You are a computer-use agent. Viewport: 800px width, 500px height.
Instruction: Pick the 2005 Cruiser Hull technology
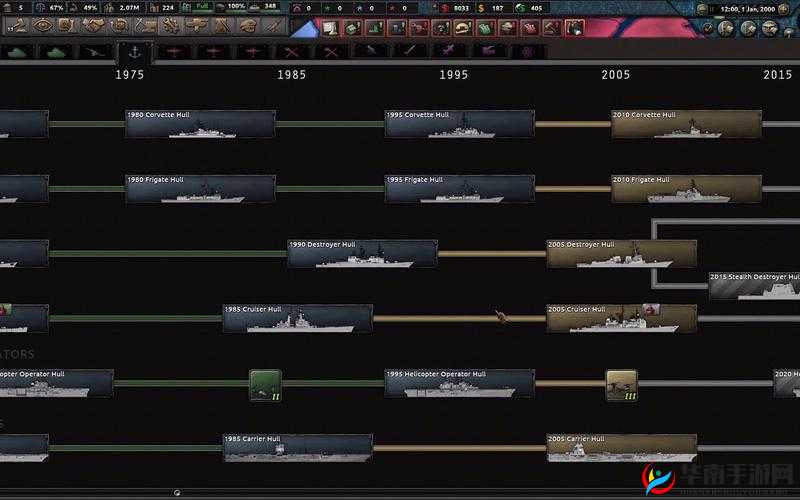point(621,318)
